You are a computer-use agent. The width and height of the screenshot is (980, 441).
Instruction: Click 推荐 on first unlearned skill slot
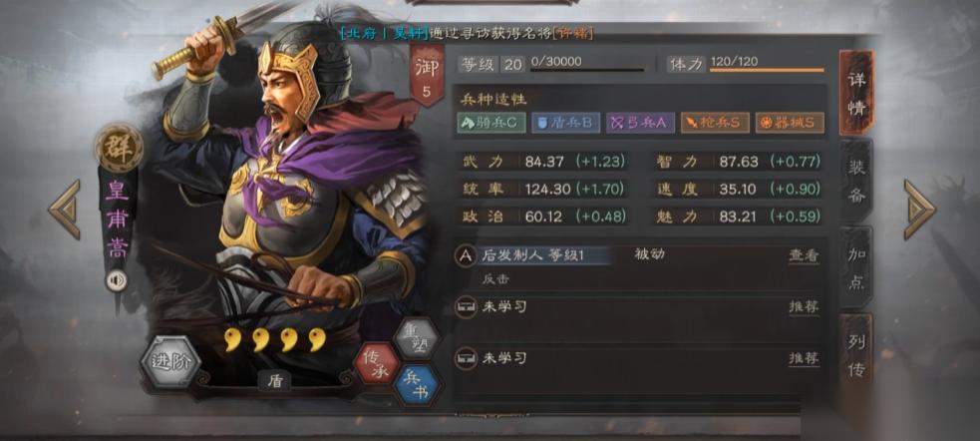click(804, 307)
